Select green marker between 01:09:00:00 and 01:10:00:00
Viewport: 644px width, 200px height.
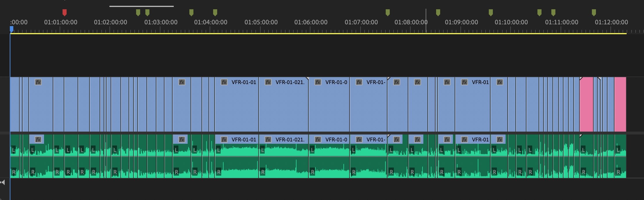point(491,12)
